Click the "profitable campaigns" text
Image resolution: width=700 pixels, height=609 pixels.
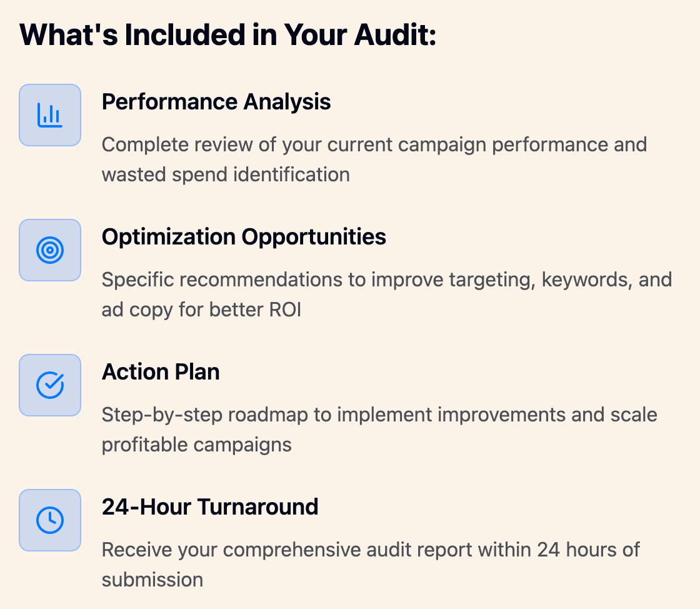click(197, 445)
